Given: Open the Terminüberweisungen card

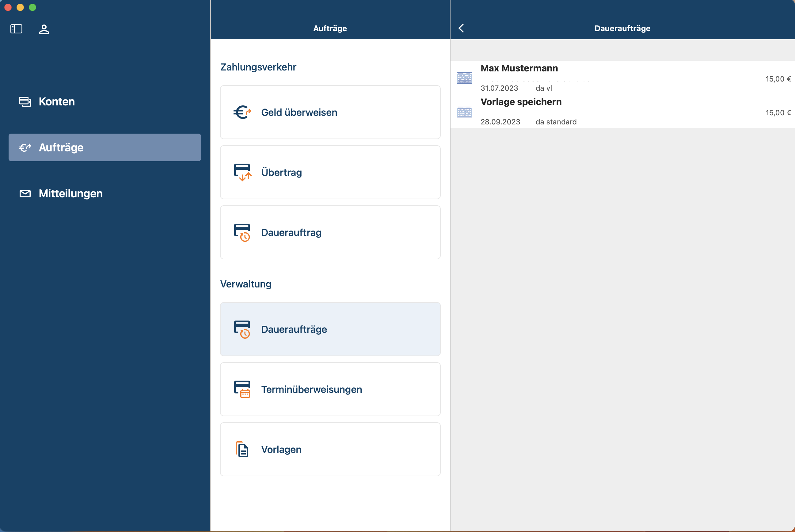Looking at the screenshot, I should 330,389.
